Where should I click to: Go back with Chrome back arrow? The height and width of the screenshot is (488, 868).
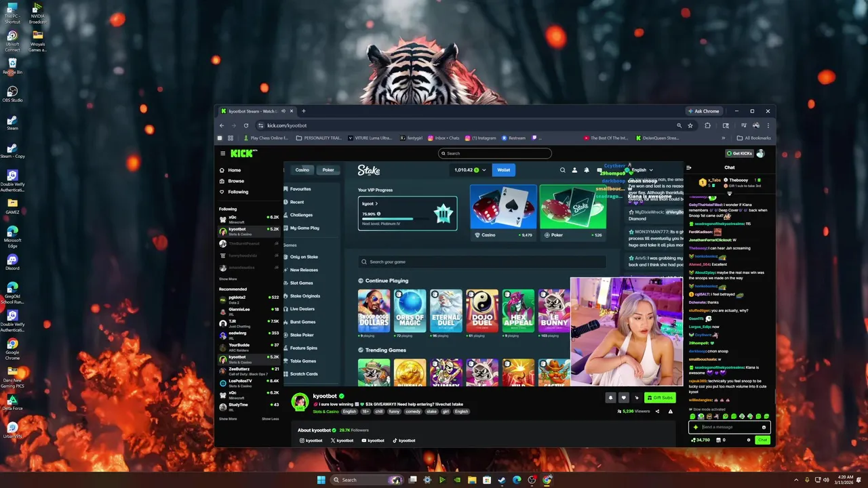(221, 125)
